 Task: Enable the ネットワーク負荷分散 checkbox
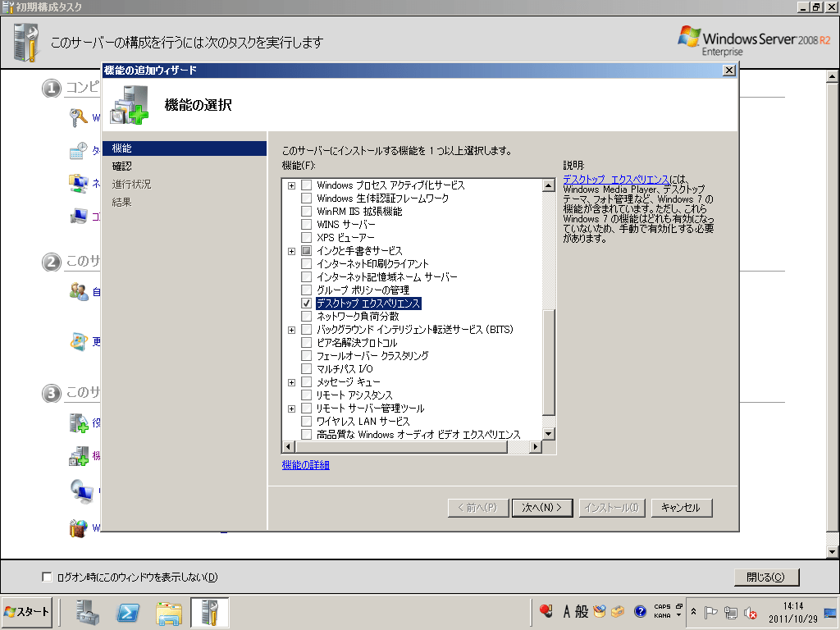click(307, 316)
